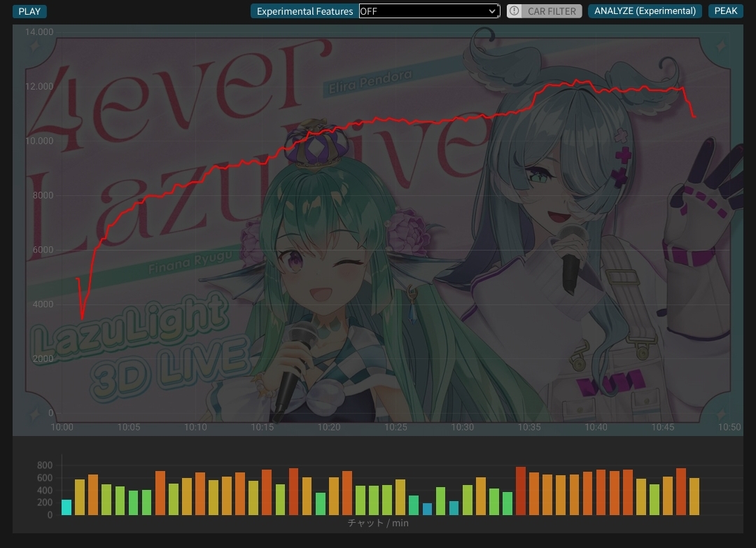Click the PLAY button

click(29, 11)
